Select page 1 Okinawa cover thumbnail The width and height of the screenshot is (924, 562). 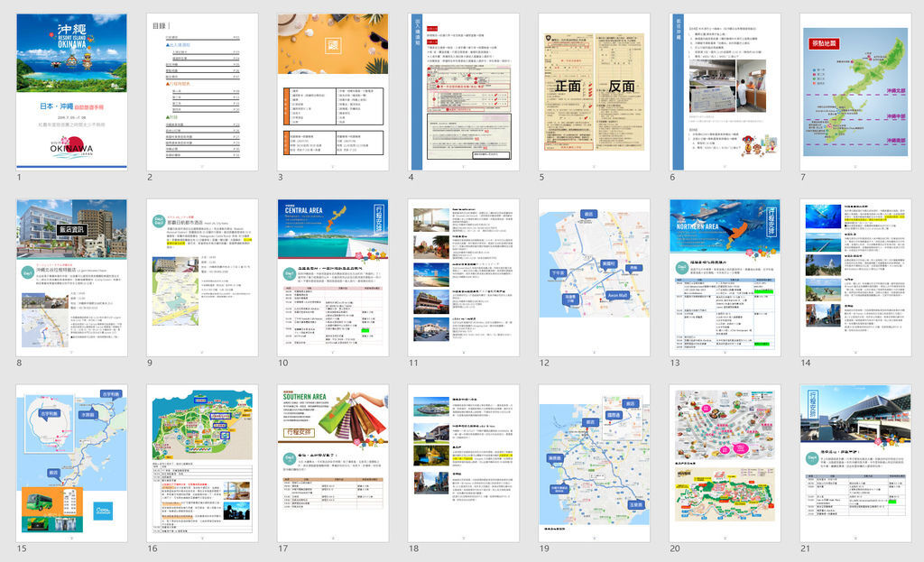click(x=71, y=91)
